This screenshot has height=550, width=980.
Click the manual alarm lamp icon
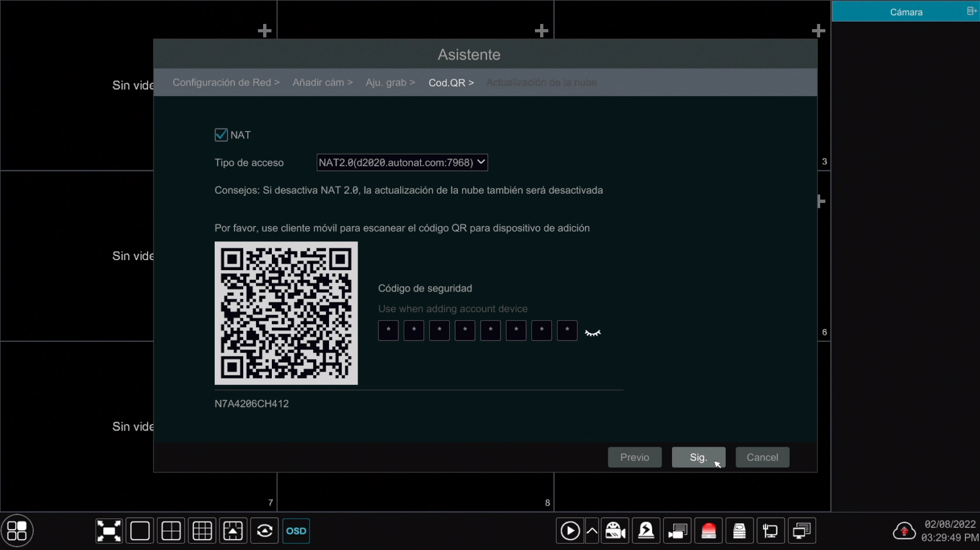(646, 531)
